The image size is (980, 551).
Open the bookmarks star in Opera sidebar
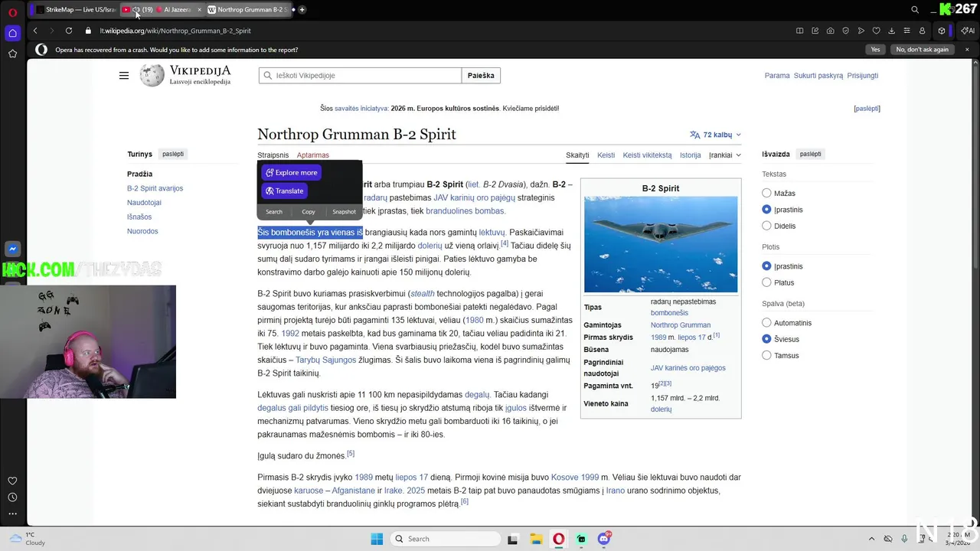12,54
